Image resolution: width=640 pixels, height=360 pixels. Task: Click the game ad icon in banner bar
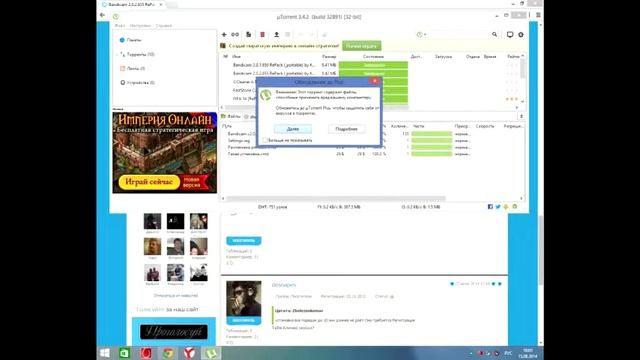223,46
